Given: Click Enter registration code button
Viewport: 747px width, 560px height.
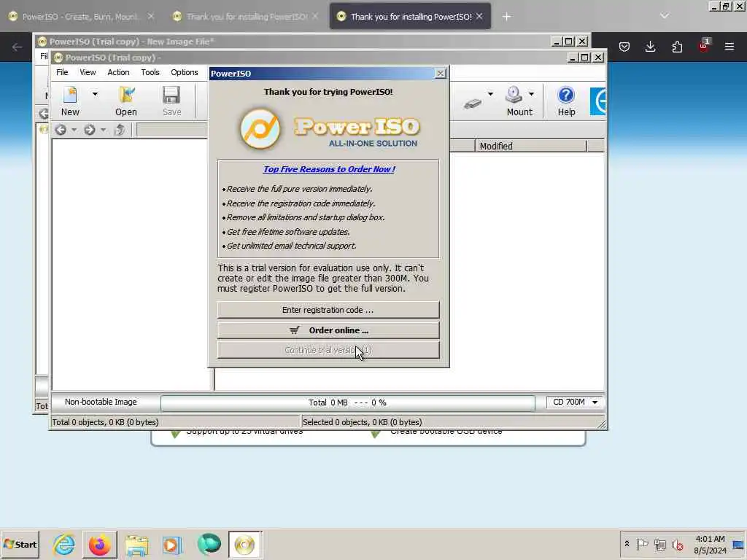Looking at the screenshot, I should coord(328,310).
